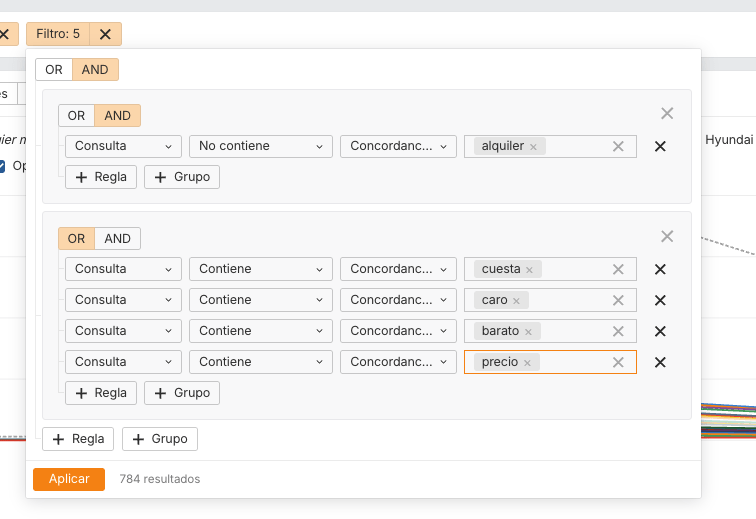Viewport: 756px width, 519px height.
Task: Delete the 'cuesta' rule row
Action: (660, 269)
